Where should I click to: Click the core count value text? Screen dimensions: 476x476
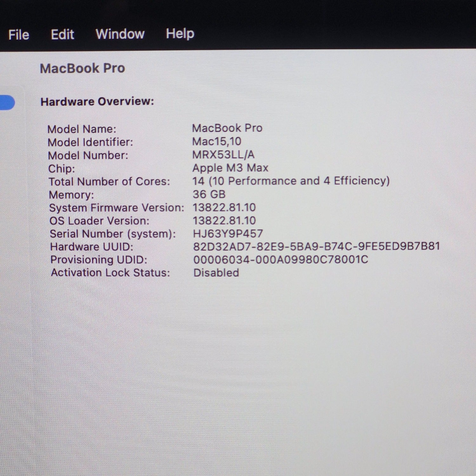click(x=291, y=181)
